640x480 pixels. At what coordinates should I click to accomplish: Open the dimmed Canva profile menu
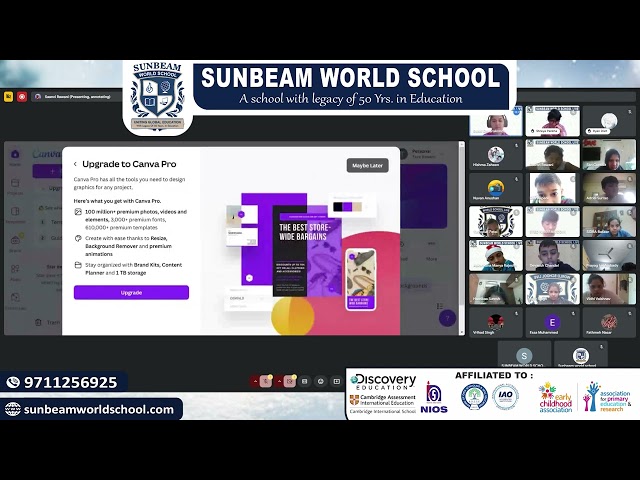421,154
